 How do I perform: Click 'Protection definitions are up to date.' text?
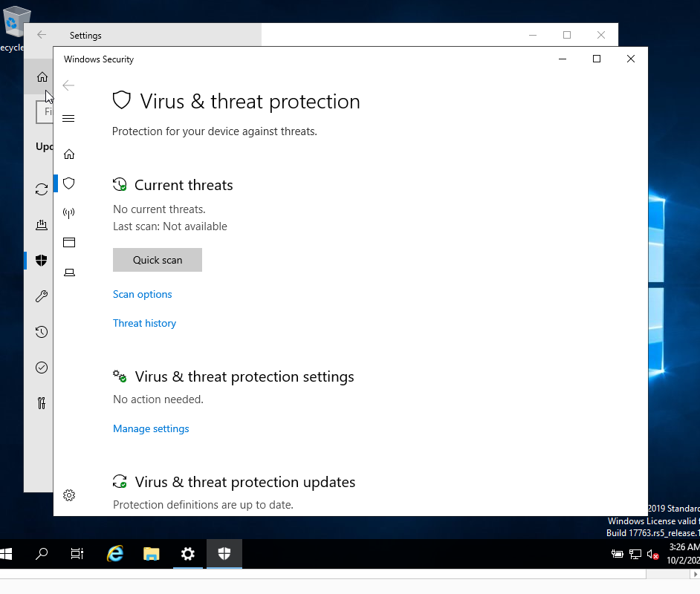pos(203,505)
